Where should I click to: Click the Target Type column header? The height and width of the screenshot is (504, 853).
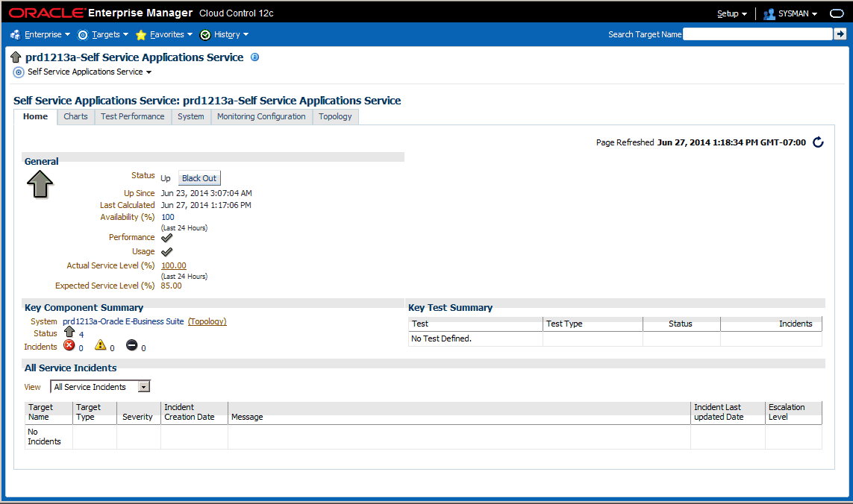[95, 412]
